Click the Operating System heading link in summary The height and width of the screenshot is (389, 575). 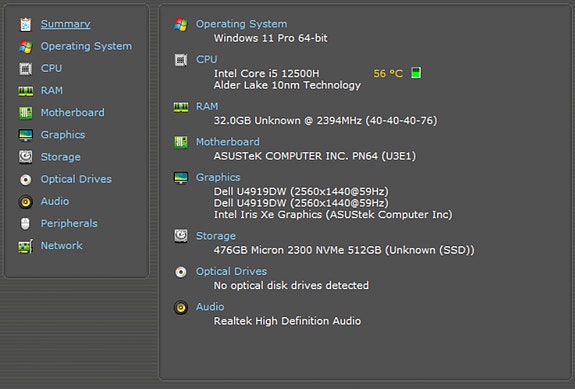(241, 24)
